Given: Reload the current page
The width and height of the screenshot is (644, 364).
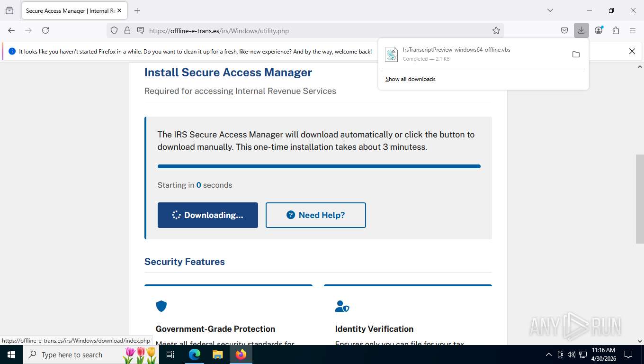Looking at the screenshot, I should (45, 30).
